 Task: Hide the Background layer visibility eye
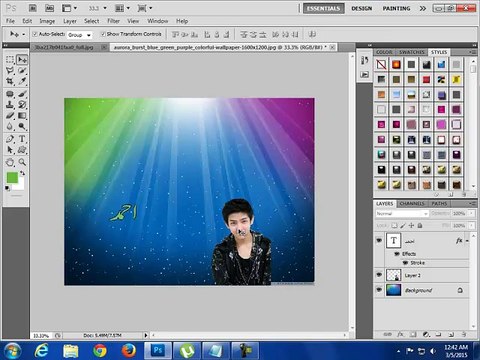point(379,290)
